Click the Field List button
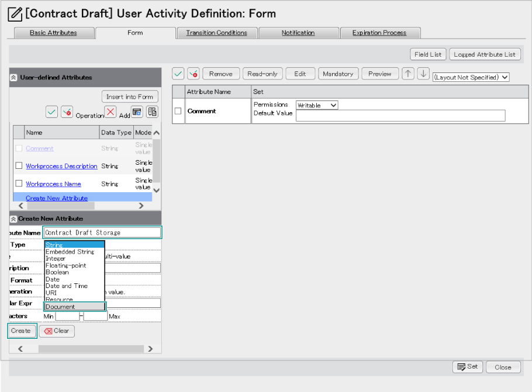The width and height of the screenshot is (532, 392). coord(428,54)
